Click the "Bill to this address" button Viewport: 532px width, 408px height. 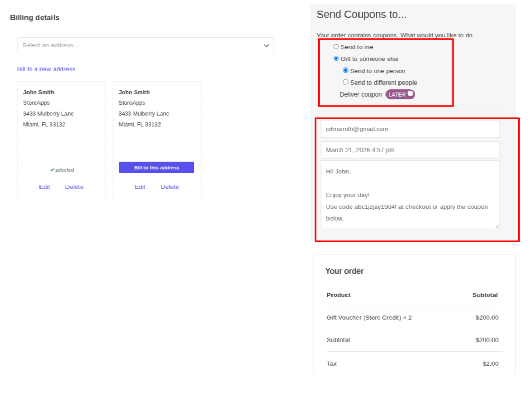[156, 167]
